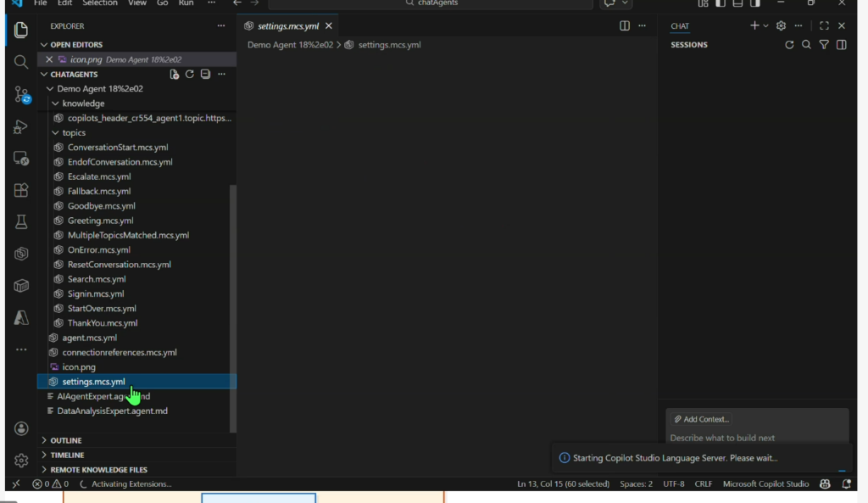Close icon.png in Open Editors
868x503 pixels.
[49, 59]
